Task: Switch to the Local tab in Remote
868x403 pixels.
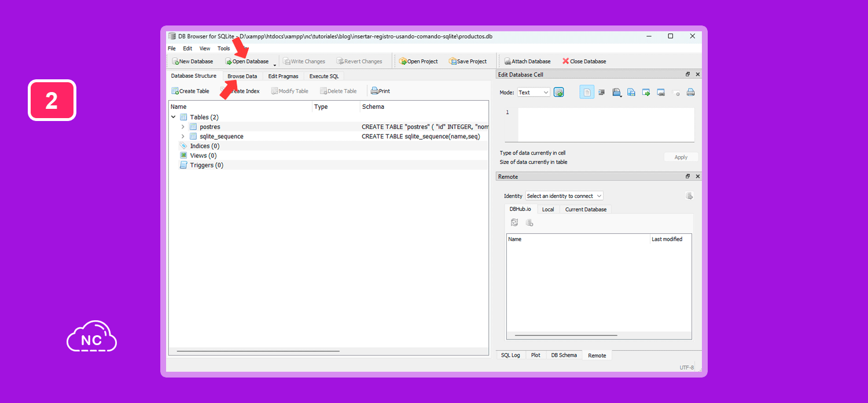Action: (548, 210)
